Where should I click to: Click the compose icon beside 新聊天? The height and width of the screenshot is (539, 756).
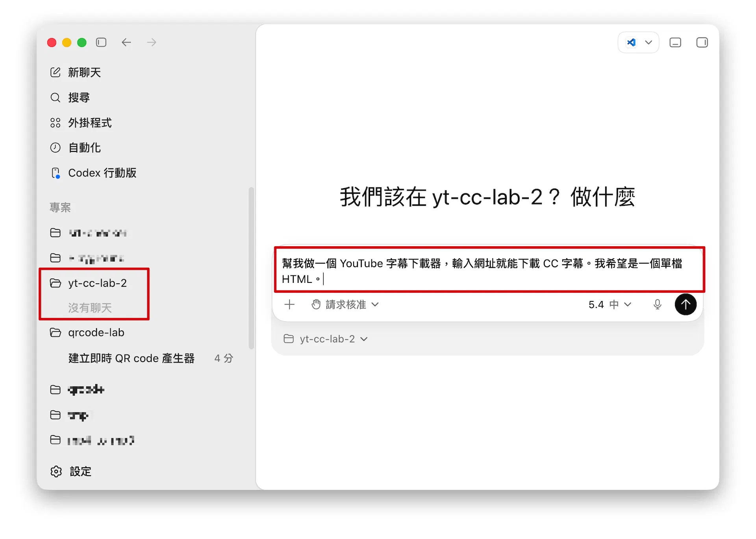coord(56,72)
